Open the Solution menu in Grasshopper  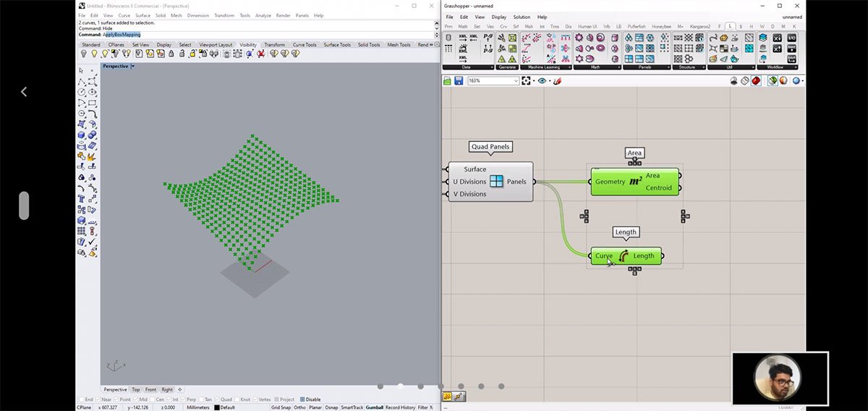coord(522,17)
